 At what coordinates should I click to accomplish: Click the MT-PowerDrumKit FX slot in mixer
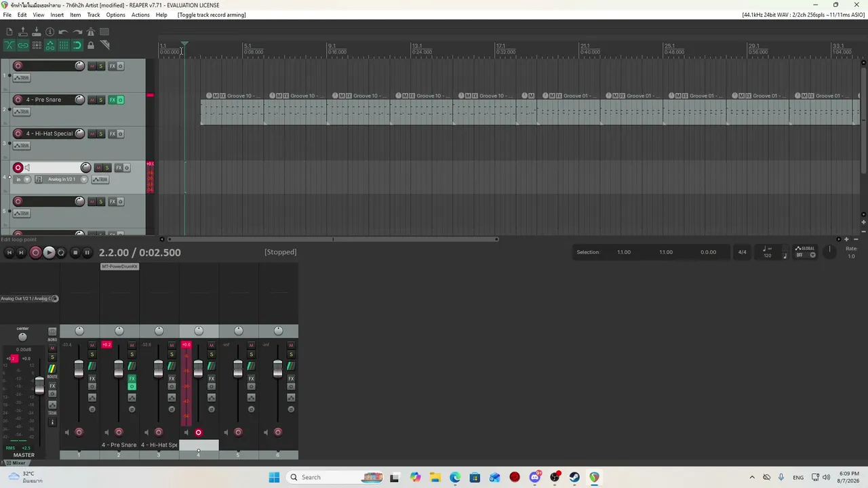[119, 266]
